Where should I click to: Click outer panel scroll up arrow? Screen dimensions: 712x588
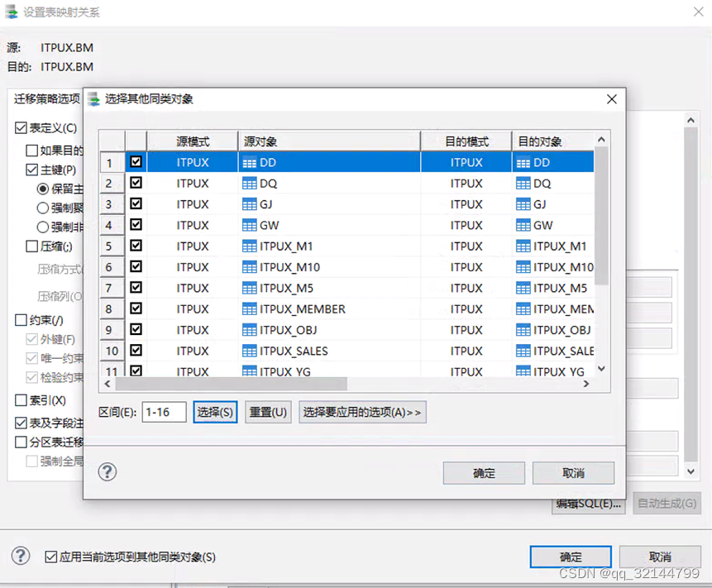click(690, 120)
